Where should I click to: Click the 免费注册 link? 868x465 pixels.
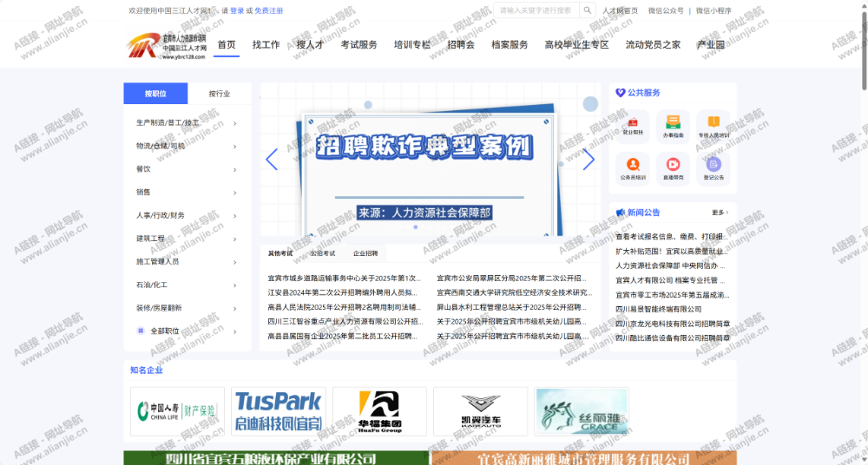[269, 11]
